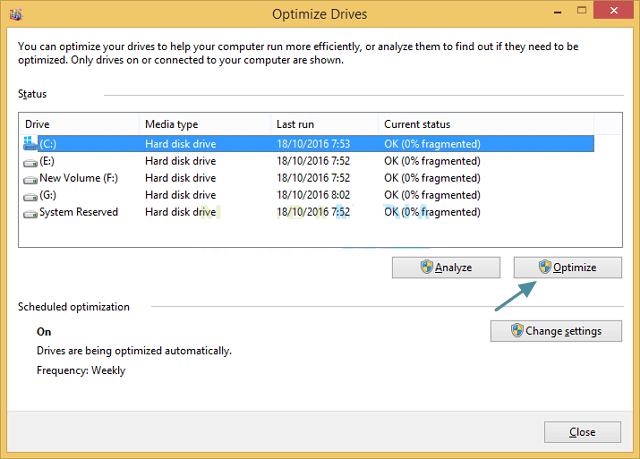Click the drive icon next to (G:)
640x459 pixels.
point(30,197)
